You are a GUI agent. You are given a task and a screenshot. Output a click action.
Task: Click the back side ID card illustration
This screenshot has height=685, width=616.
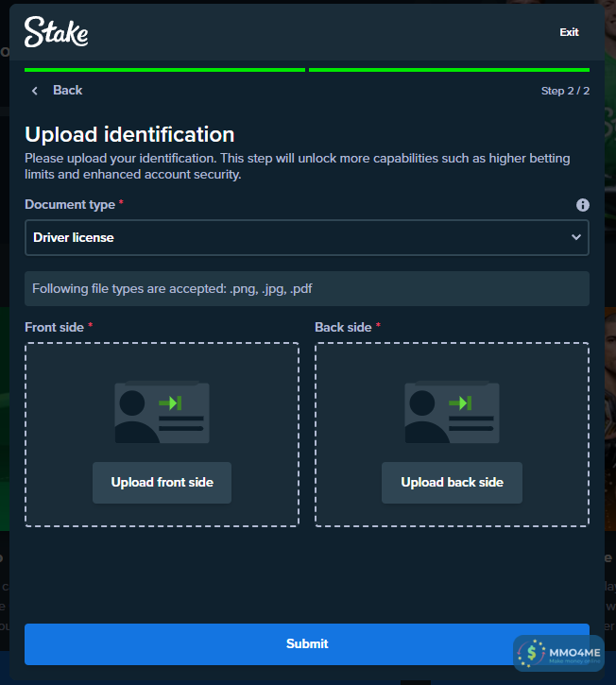[452, 412]
